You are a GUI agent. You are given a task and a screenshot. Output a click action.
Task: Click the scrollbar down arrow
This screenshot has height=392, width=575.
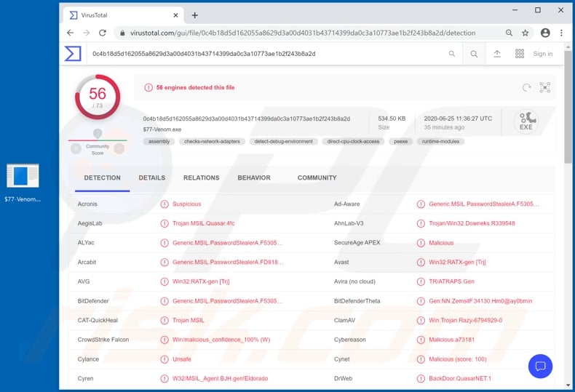pyautogui.click(x=568, y=385)
